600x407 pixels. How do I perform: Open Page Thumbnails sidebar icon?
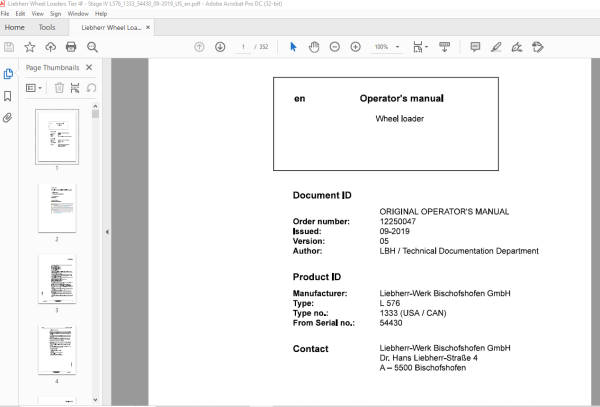tap(8, 74)
